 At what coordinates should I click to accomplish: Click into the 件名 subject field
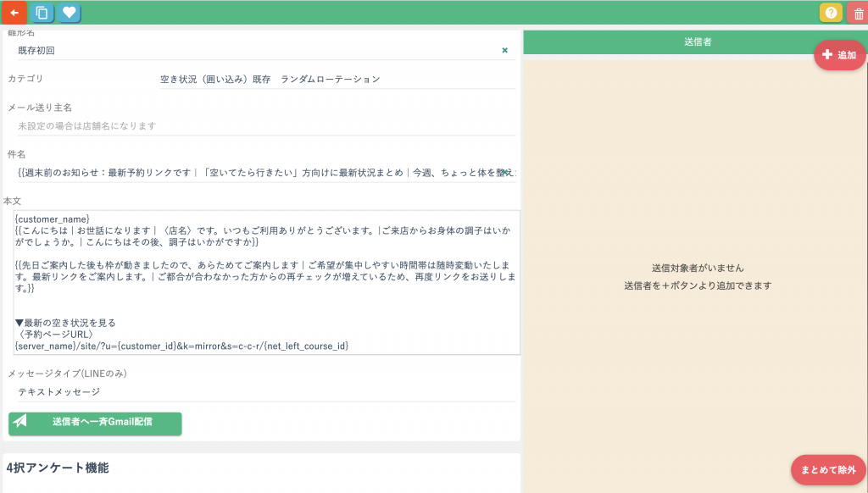[x=254, y=172]
